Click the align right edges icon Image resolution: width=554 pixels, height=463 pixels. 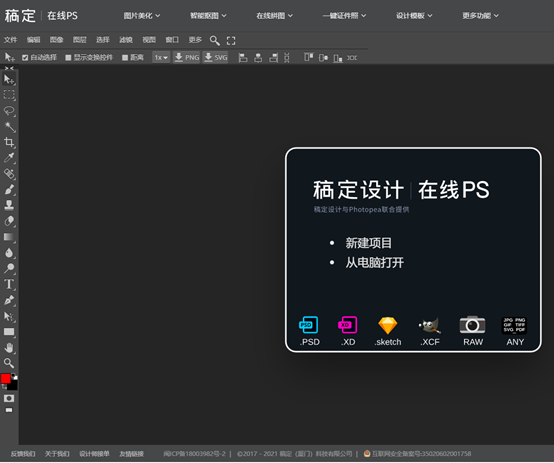274,58
